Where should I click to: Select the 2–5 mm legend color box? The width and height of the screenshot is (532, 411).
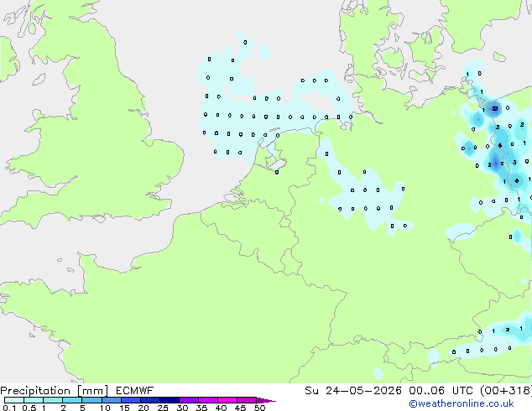click(x=72, y=400)
